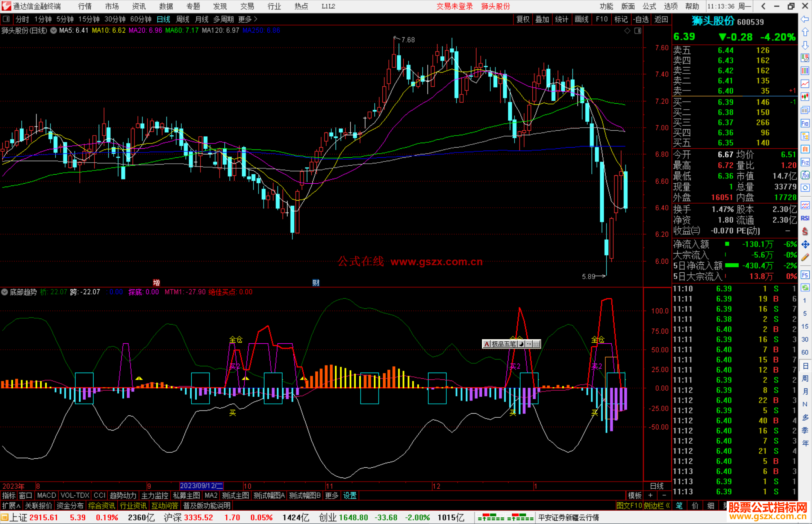This screenshot has height=524, width=812.
Task: Click the 复权 button
Action: tap(523, 19)
